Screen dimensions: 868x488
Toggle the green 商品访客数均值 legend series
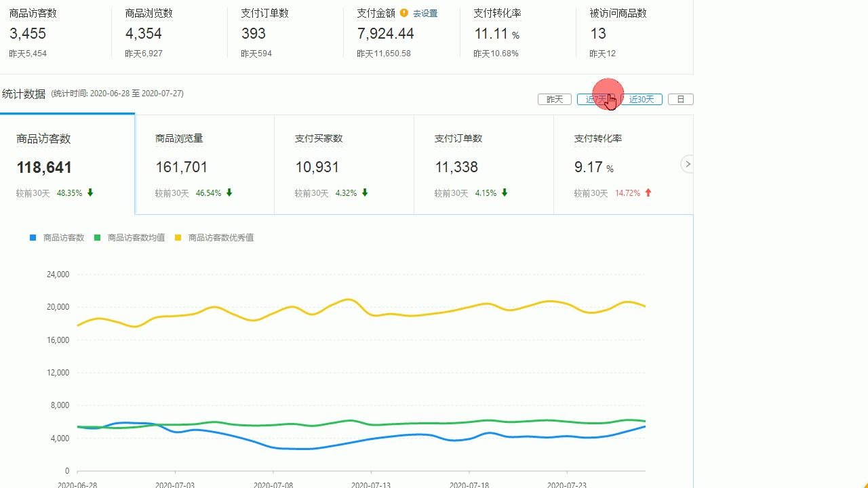(129, 238)
